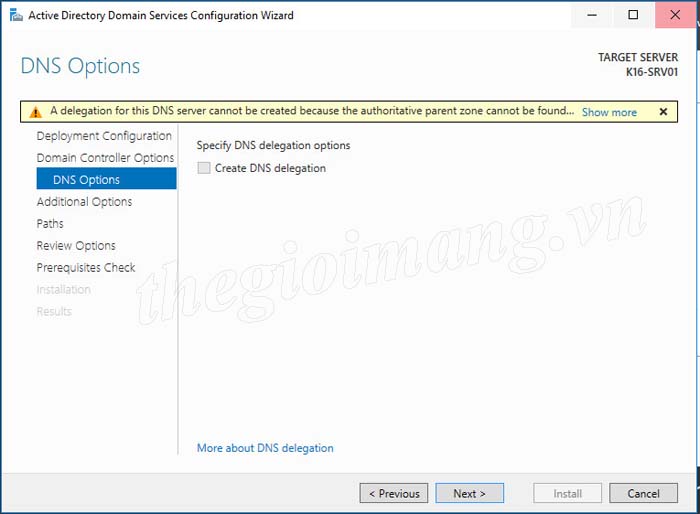The image size is (700, 514).
Task: Select Domain Controller Options in the sidebar
Action: tap(105, 158)
